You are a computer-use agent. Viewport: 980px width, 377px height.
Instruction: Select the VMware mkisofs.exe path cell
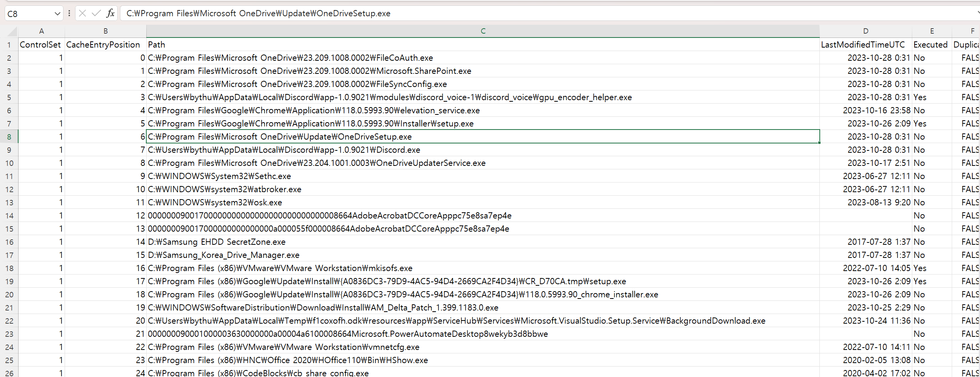[483, 268]
